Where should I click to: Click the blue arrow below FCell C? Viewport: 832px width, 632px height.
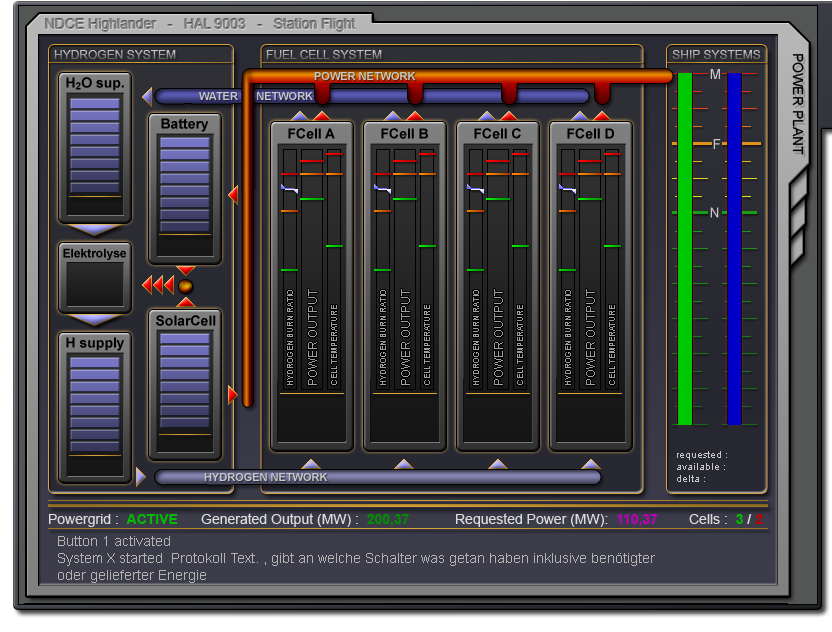497,463
